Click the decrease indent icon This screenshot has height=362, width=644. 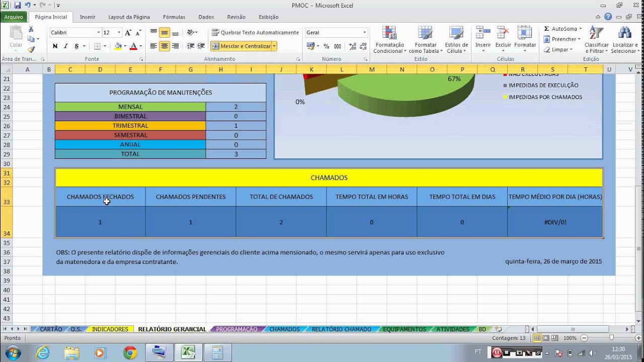(191, 46)
